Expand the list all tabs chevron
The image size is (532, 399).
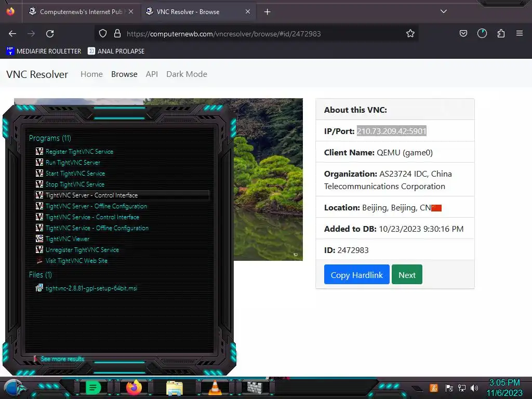click(444, 11)
